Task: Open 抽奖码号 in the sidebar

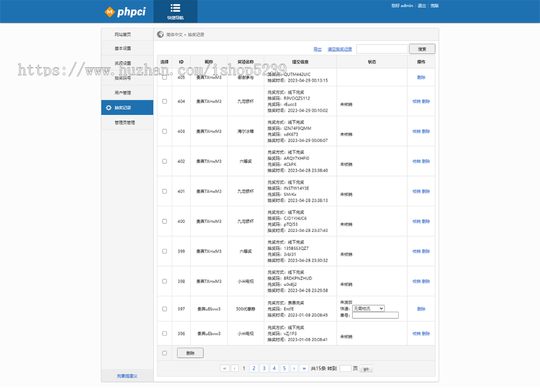Action: pyautogui.click(x=122, y=78)
